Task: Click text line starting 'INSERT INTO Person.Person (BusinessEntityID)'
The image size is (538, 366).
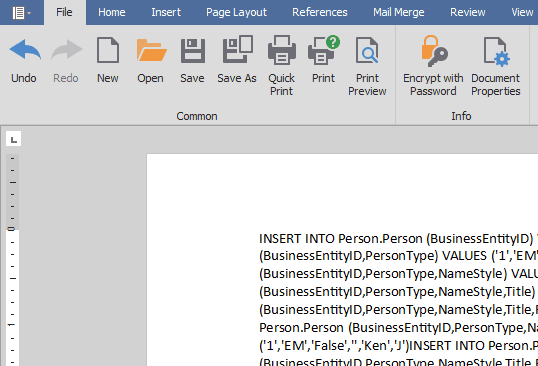Action: (398, 238)
